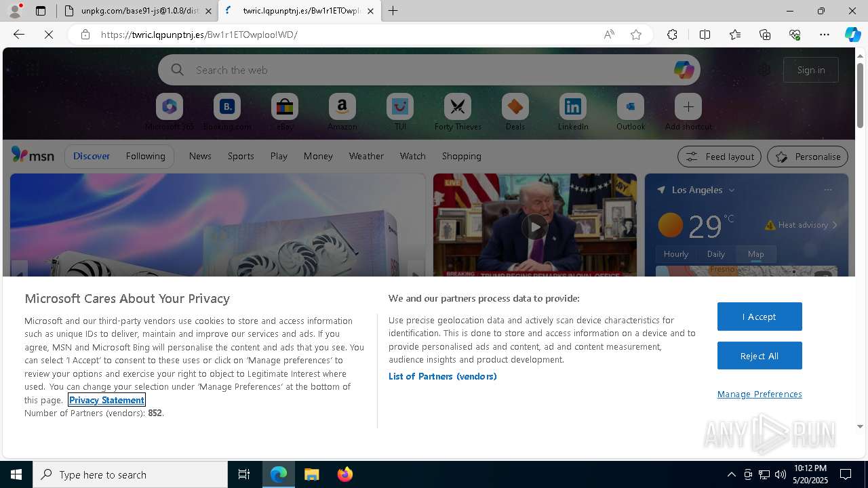Open a new browser tab
Viewport: 868px width, 488px height.
coord(393,11)
